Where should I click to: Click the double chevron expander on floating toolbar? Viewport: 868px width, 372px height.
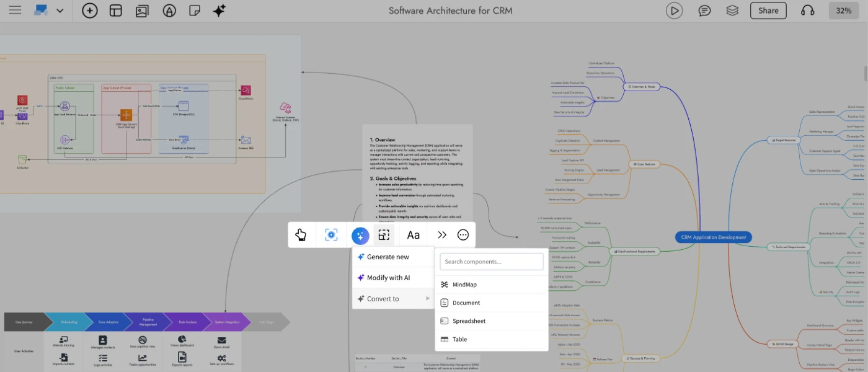click(442, 235)
